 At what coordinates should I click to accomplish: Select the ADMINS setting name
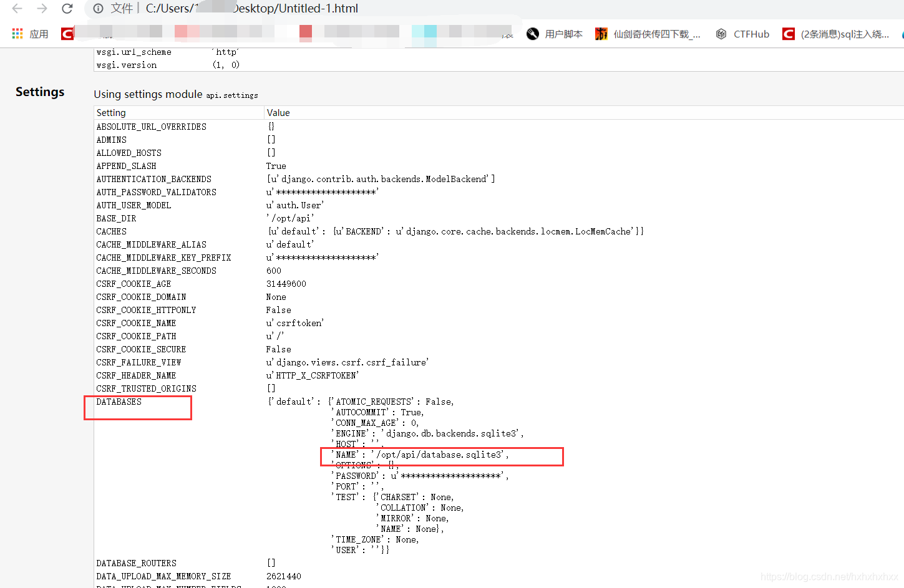coord(111,140)
